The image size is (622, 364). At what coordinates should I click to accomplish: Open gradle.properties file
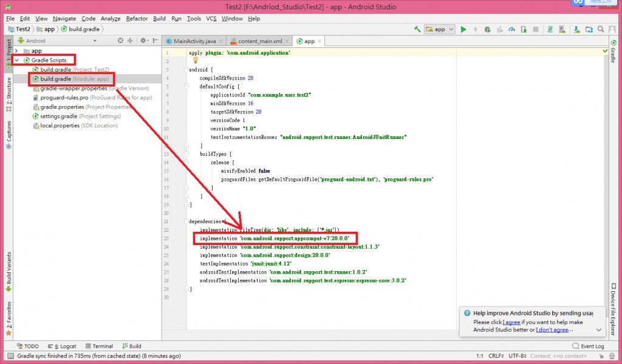tap(82, 107)
